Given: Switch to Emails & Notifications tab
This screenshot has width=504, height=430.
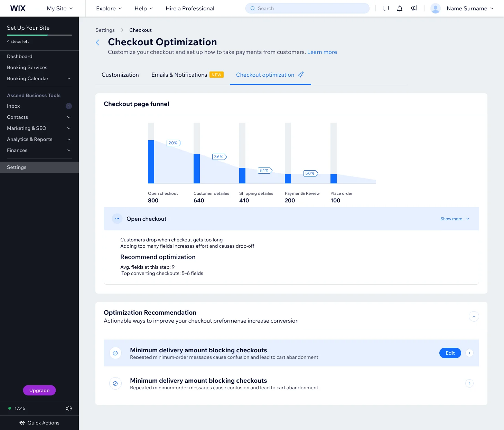Looking at the screenshot, I should [187, 75].
